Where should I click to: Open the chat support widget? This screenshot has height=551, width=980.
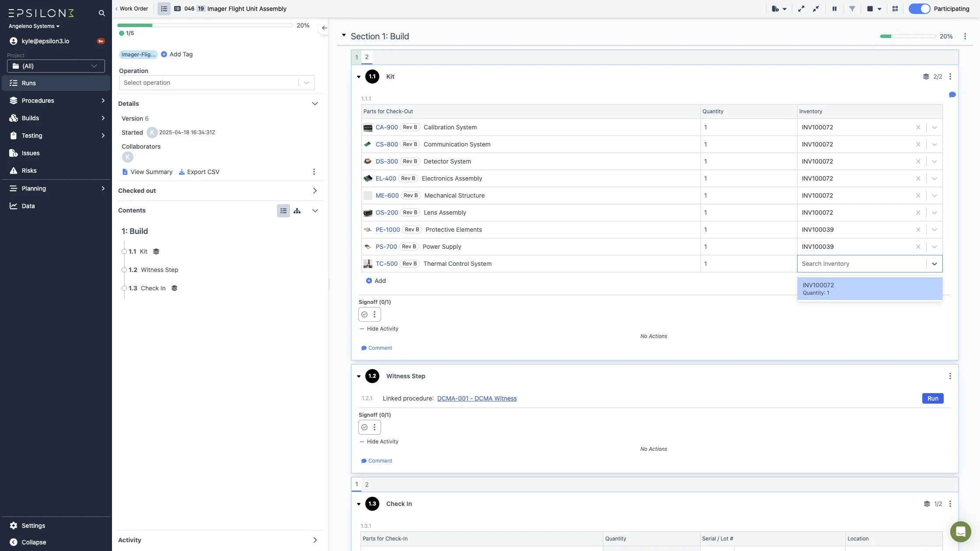(960, 531)
